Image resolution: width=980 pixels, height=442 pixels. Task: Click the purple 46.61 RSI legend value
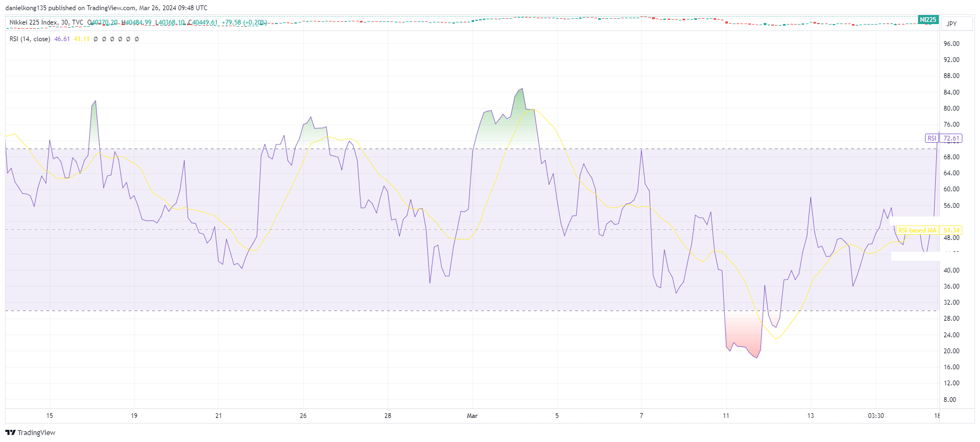62,39
